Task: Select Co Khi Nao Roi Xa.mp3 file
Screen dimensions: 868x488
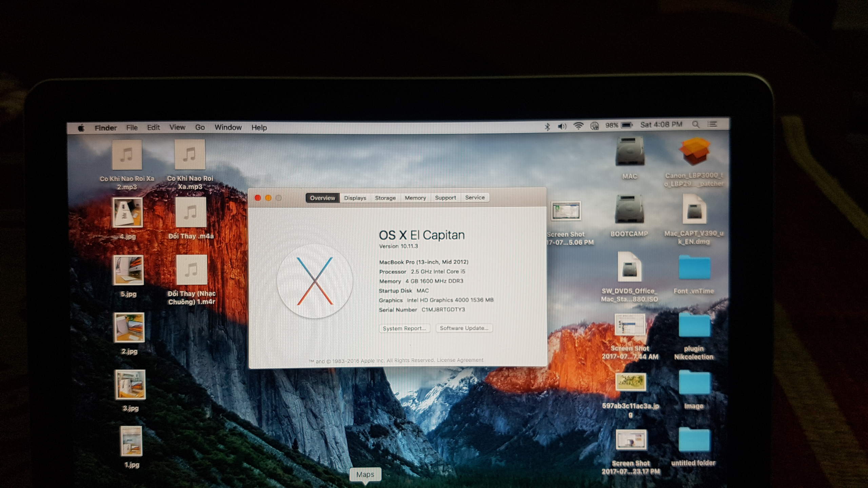Action: pyautogui.click(x=190, y=155)
